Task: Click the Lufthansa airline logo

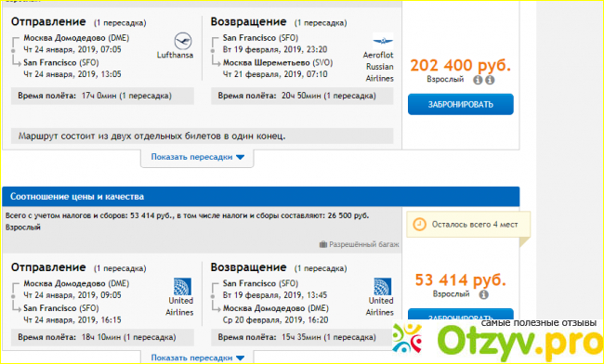Action: (182, 41)
